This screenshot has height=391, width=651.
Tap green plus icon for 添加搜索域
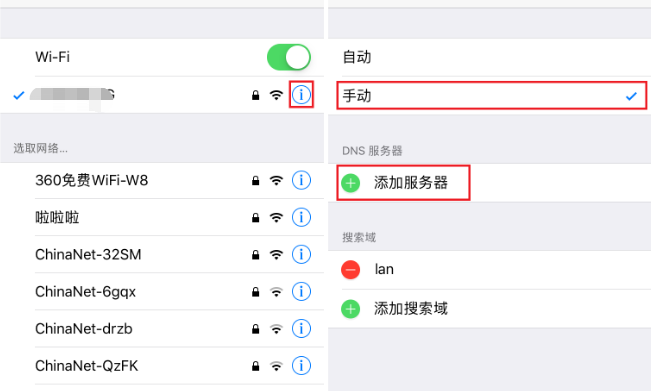[x=351, y=309]
